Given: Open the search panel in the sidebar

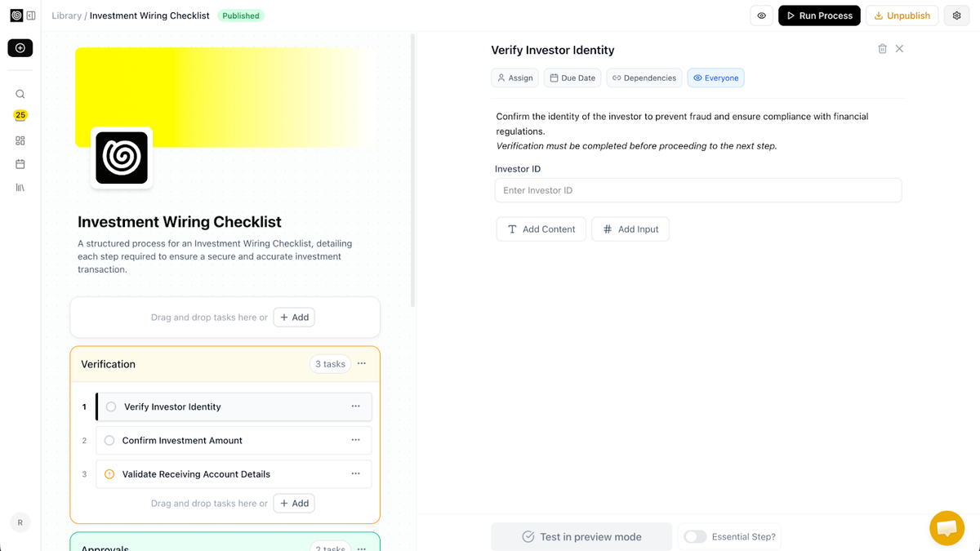Looking at the screenshot, I should [20, 94].
